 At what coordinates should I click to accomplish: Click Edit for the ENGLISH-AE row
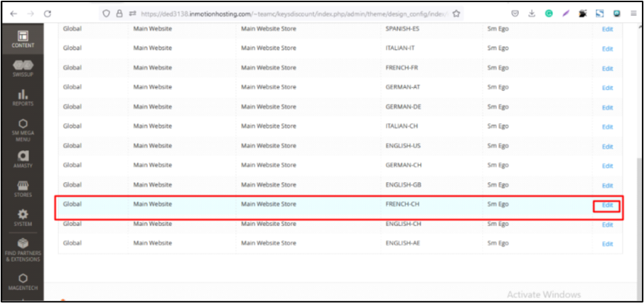(607, 244)
